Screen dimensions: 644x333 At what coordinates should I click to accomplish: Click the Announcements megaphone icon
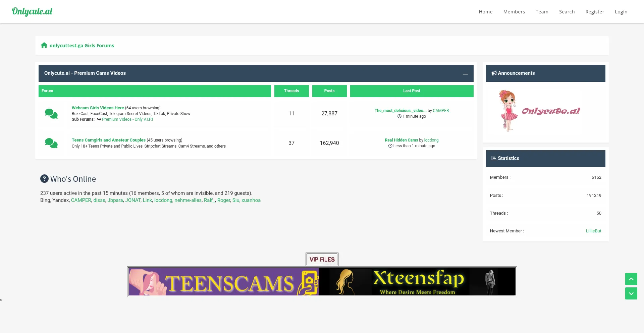(494, 73)
